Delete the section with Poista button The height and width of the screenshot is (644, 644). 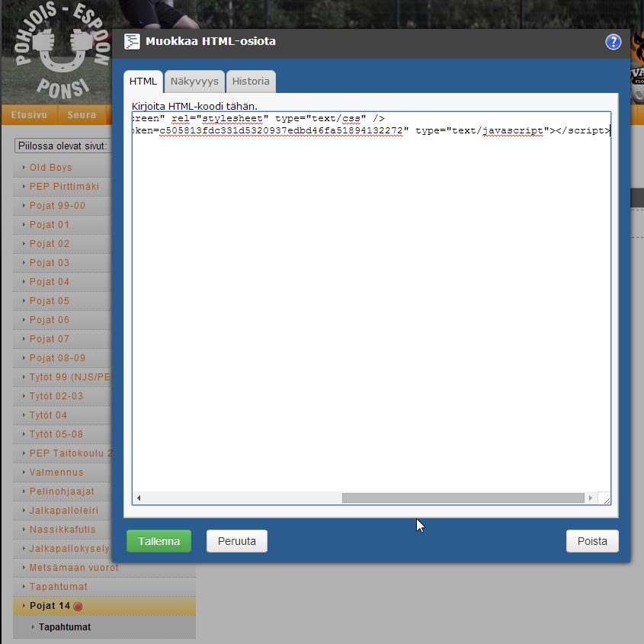point(592,541)
